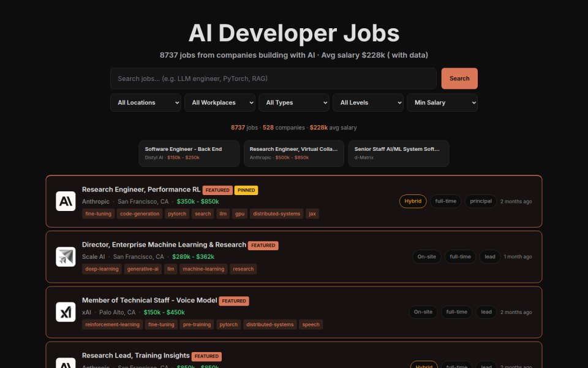The image size is (588, 368).
Task: Open Director, Enterprise Machine Learning & Research title
Action: click(164, 245)
